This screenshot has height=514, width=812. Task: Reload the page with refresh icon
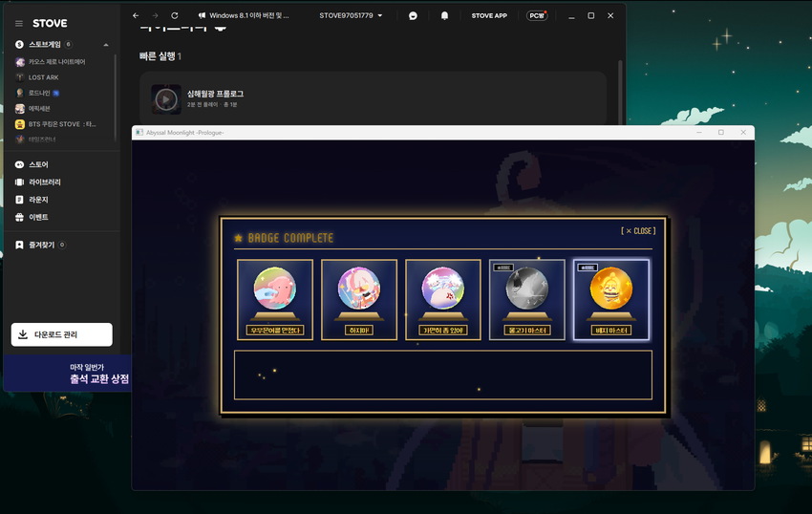point(175,15)
